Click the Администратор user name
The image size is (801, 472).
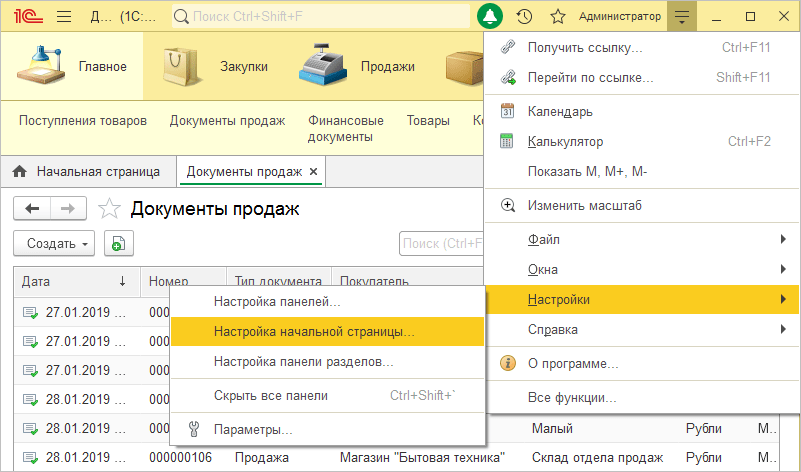click(x=620, y=16)
